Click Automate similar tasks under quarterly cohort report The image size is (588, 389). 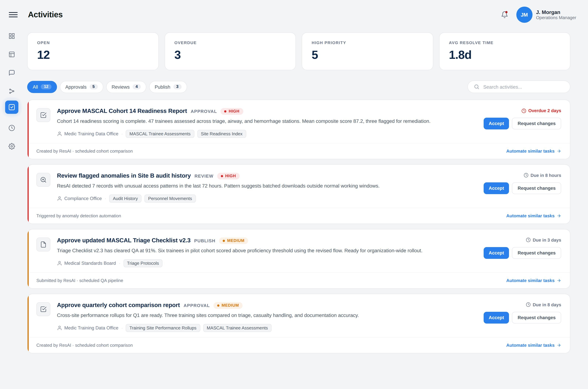coord(533,345)
